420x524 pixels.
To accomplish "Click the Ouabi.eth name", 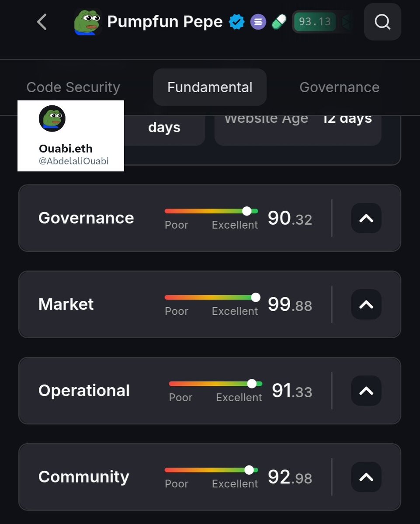I will 66,149.
